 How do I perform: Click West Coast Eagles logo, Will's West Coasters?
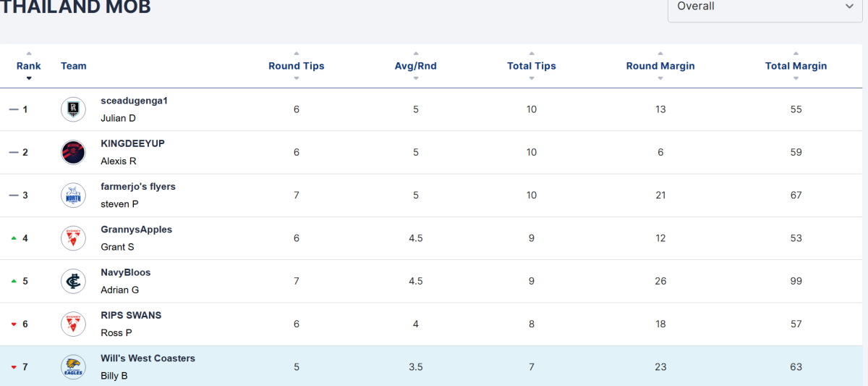pyautogui.click(x=73, y=366)
